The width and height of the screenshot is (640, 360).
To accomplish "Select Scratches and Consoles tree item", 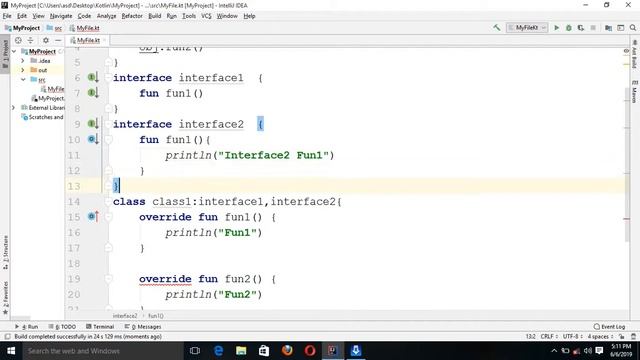I will pos(43,117).
